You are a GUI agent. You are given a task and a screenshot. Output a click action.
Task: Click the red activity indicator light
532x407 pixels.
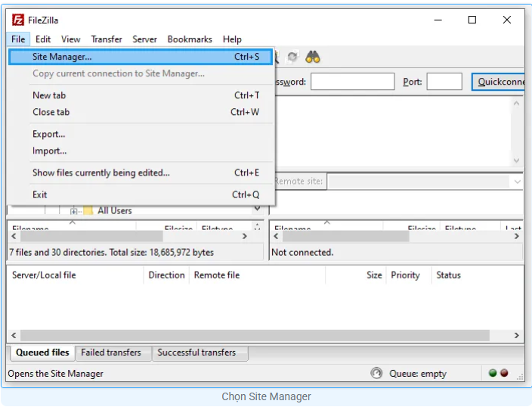[x=504, y=373]
